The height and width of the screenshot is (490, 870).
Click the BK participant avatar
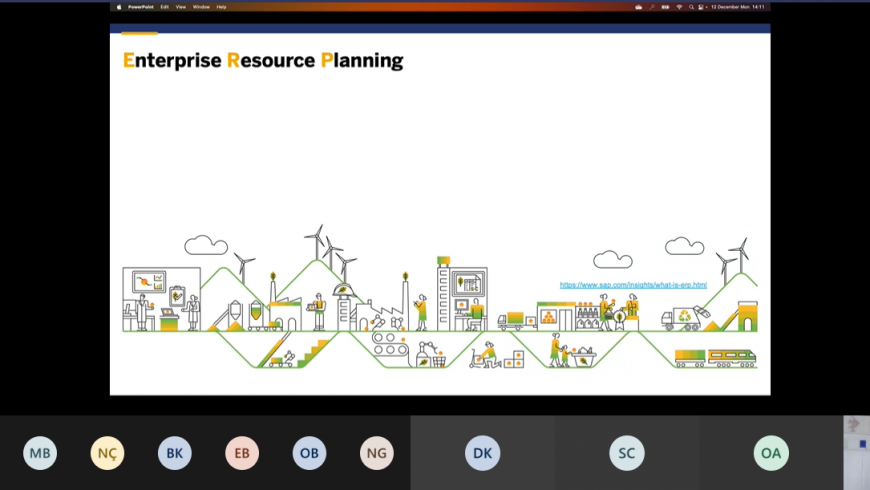(x=175, y=453)
